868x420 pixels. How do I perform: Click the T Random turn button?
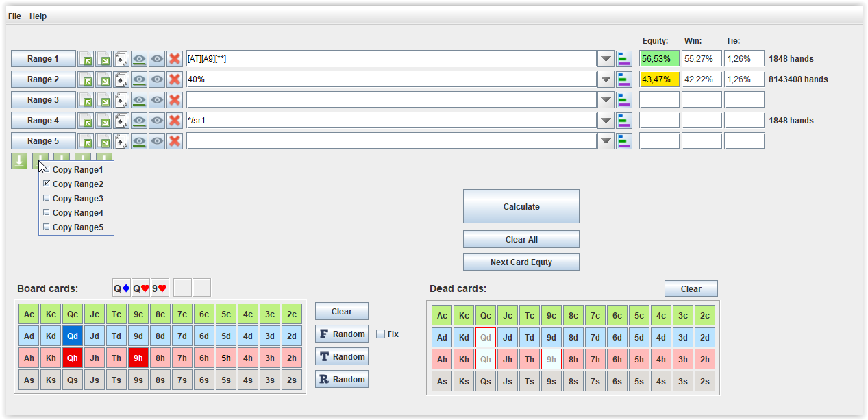(342, 356)
